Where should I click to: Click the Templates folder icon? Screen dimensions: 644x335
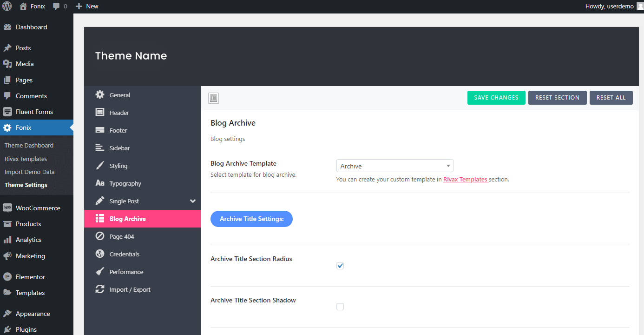(x=7, y=293)
